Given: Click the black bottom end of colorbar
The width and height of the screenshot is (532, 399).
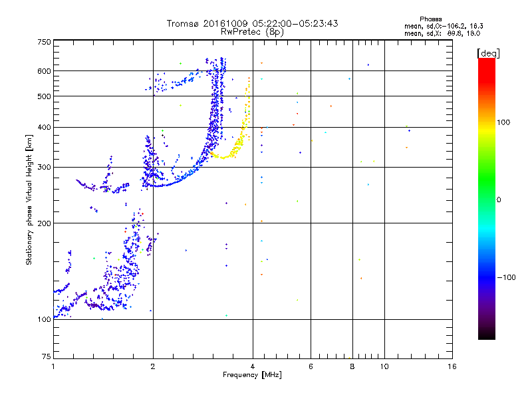Looking at the screenshot, I should tap(487, 334).
